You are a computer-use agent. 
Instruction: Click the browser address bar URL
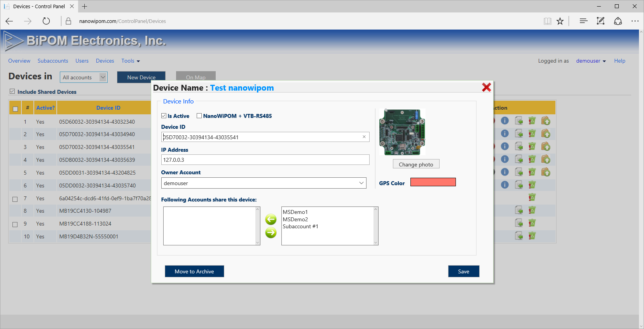122,21
